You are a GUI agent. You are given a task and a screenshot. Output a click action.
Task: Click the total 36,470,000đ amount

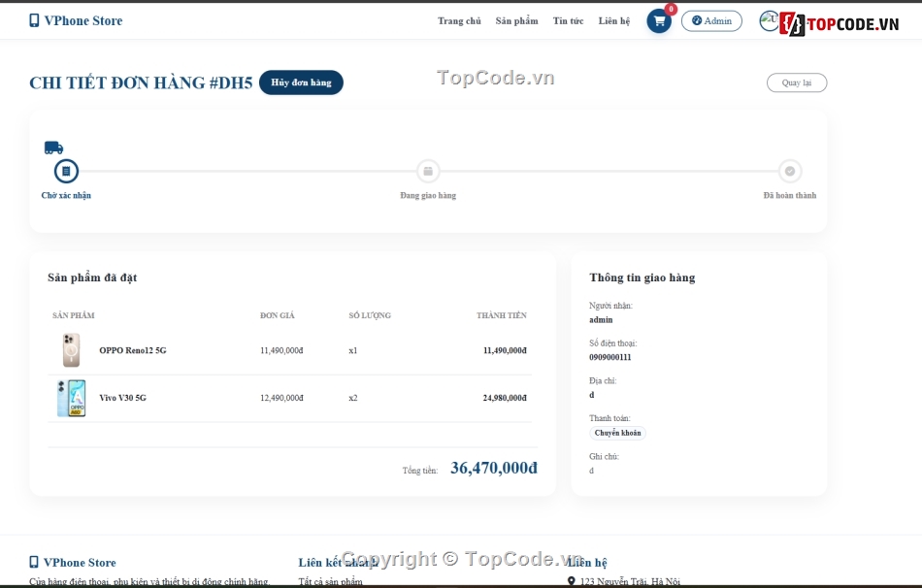494,468
